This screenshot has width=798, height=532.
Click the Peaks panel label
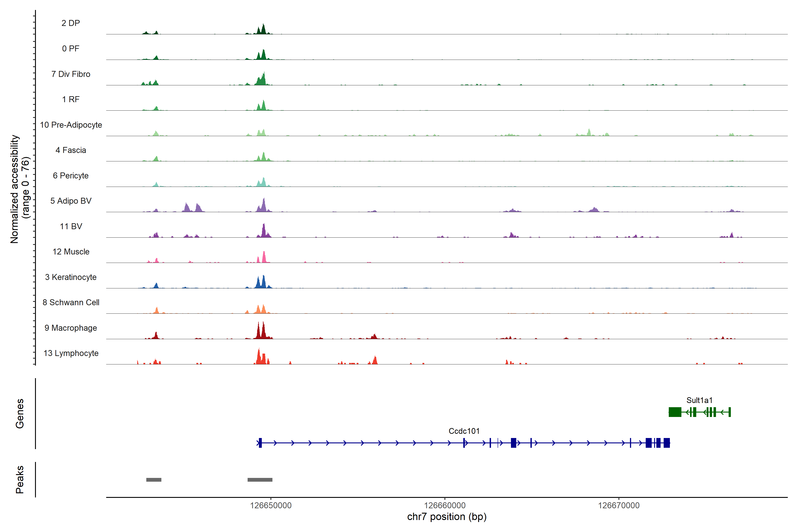pyautogui.click(x=20, y=479)
